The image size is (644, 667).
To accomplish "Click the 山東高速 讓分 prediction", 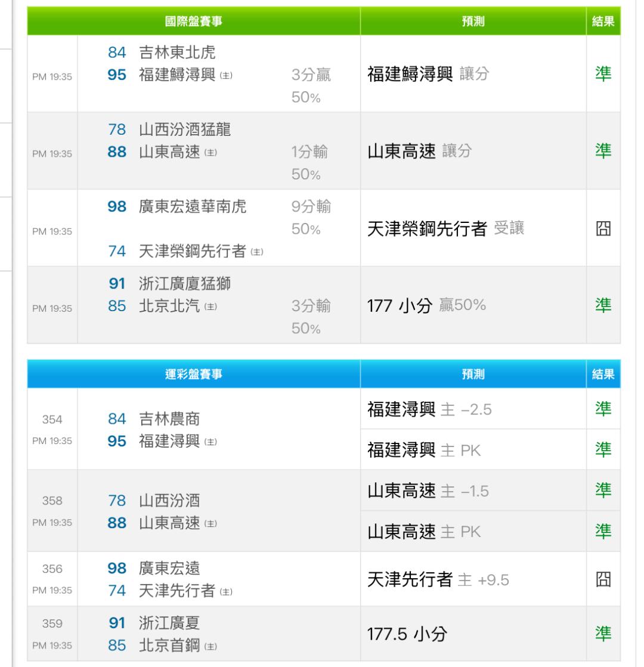I will point(419,152).
